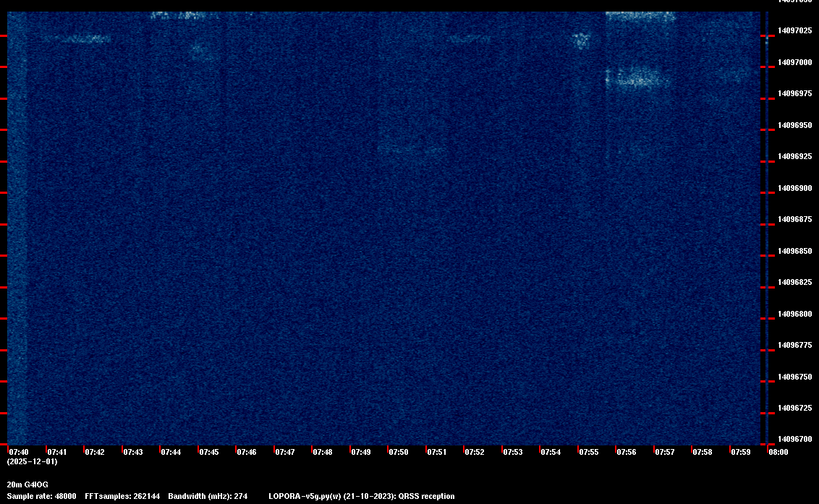Click the Sample rate: 48000 text
This screenshot has height=504, width=819.
[x=41, y=496]
